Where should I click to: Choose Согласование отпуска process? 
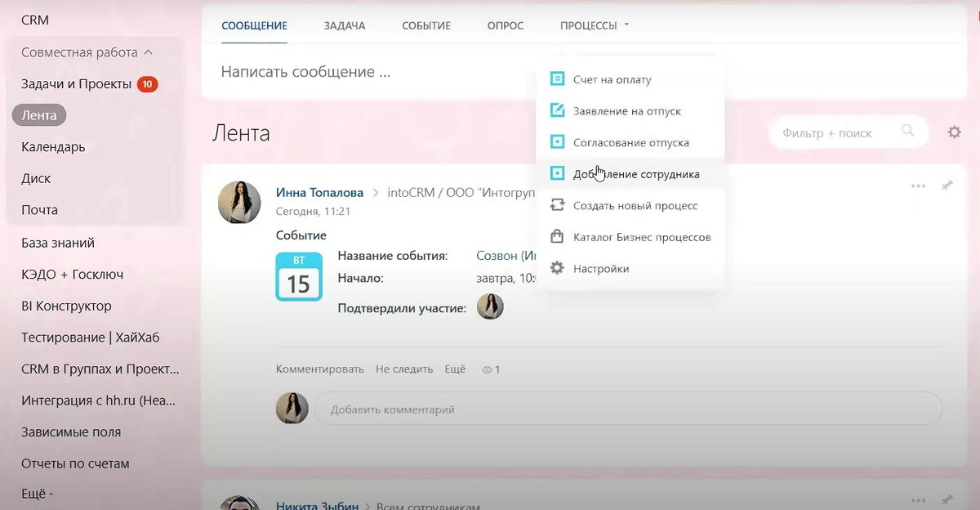(630, 142)
